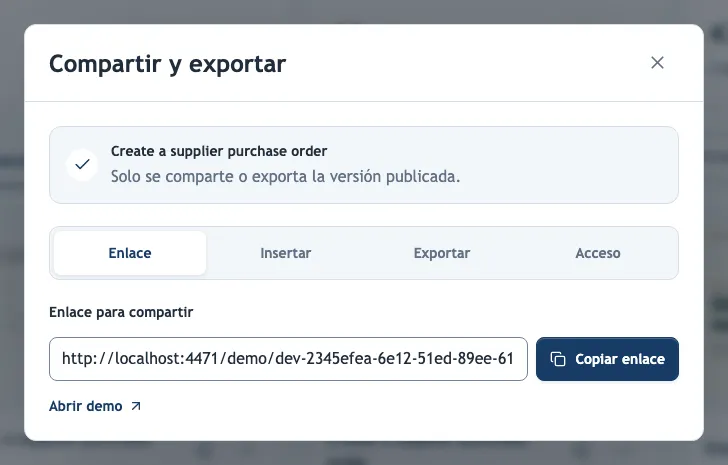Switch to the Insertar tab
The image size is (728, 465).
point(286,253)
